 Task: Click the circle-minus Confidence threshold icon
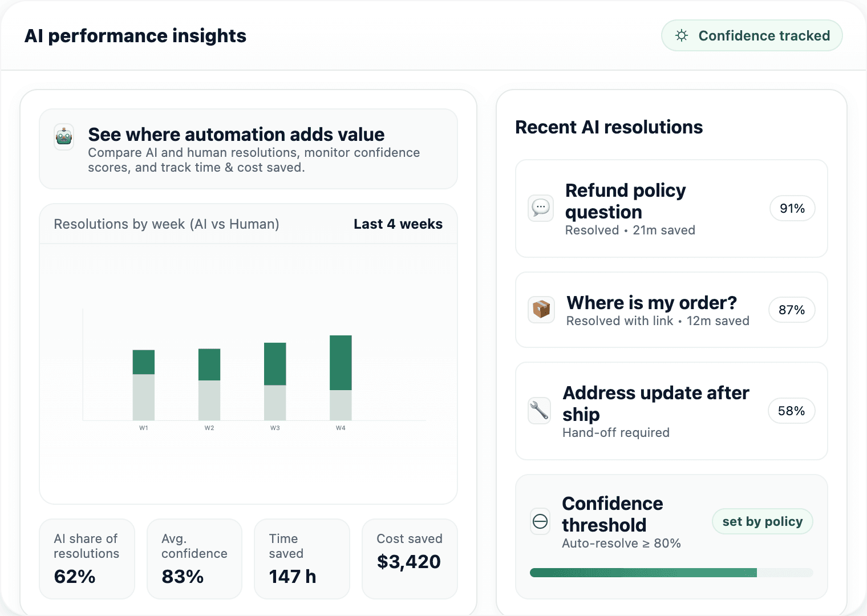coord(540,521)
